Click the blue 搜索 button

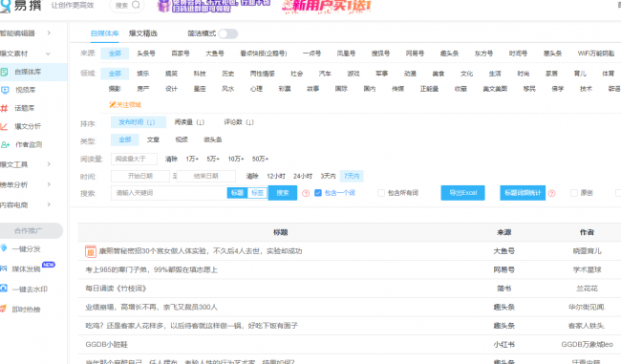click(x=283, y=193)
